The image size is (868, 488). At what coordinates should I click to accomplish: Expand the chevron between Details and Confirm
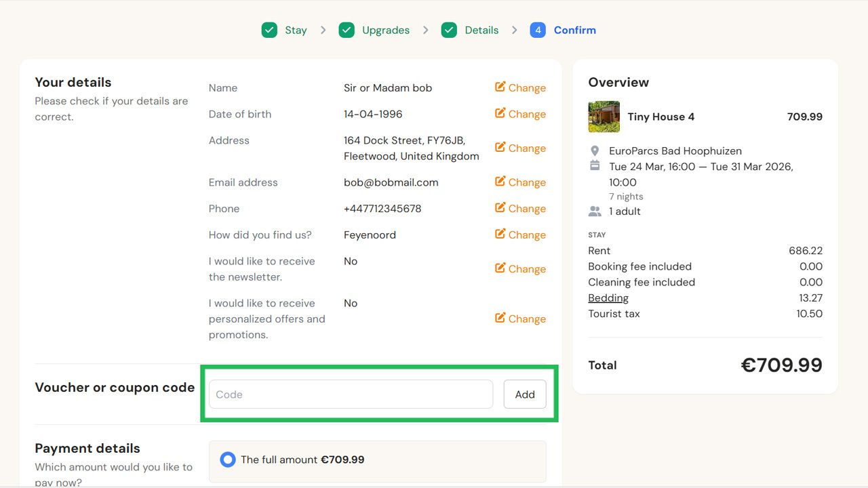tap(515, 30)
